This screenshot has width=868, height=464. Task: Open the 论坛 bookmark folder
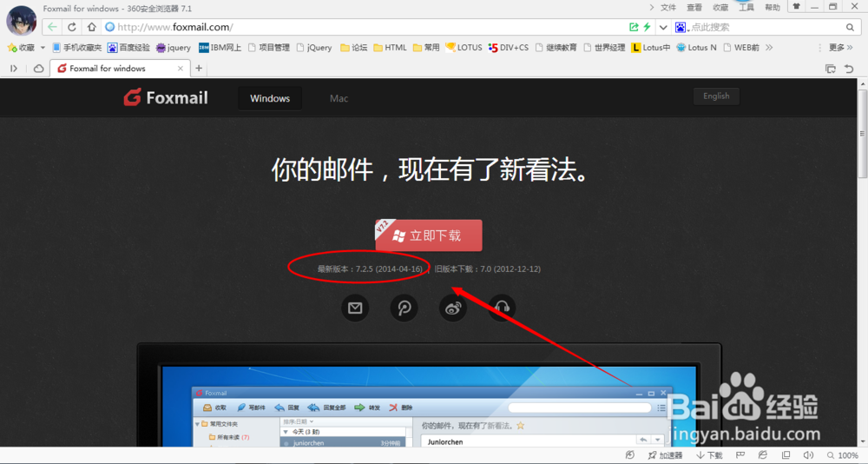[354, 48]
